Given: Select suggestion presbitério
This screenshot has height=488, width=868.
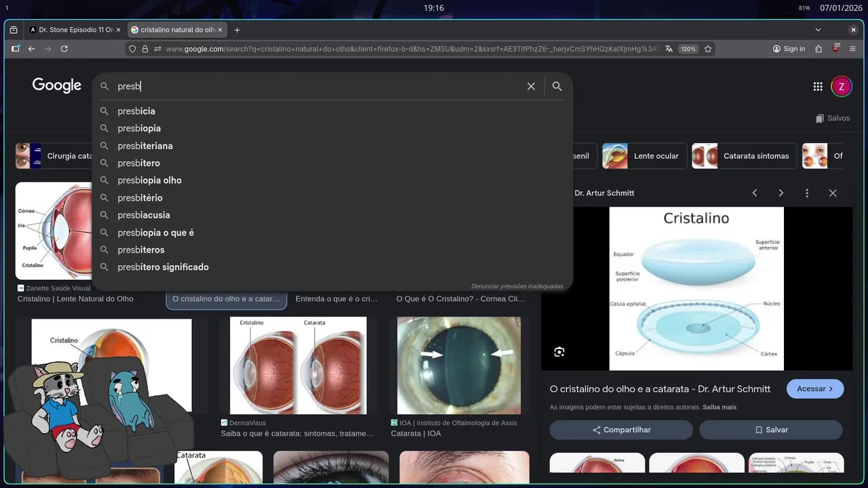Looking at the screenshot, I should tap(332, 198).
